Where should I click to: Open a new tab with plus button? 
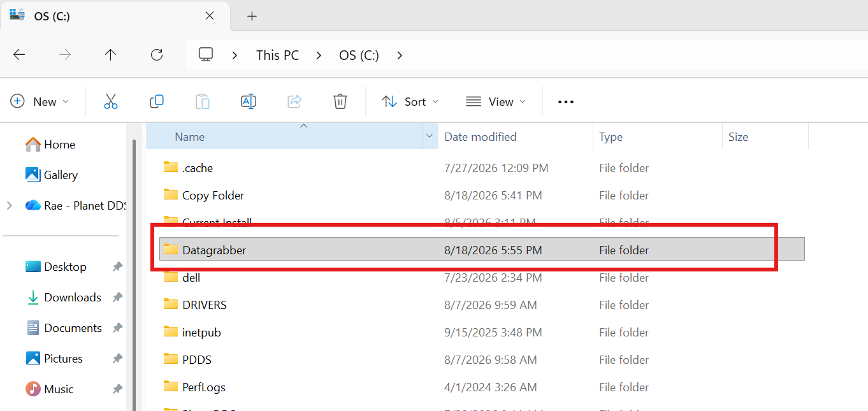(252, 16)
